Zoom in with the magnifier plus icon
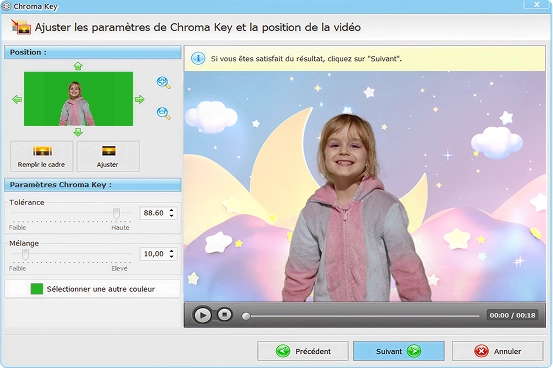 coord(163,83)
